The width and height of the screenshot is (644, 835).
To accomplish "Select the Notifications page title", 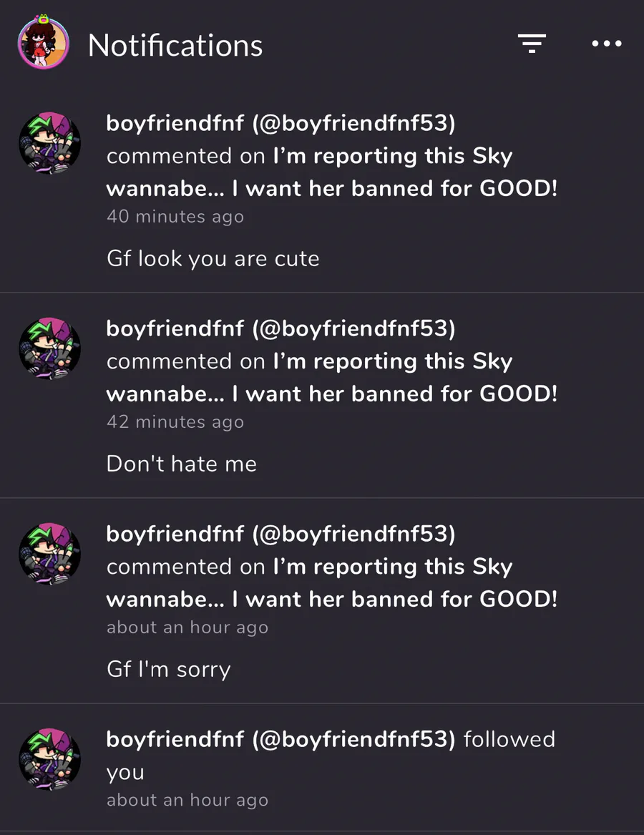I will click(x=175, y=45).
